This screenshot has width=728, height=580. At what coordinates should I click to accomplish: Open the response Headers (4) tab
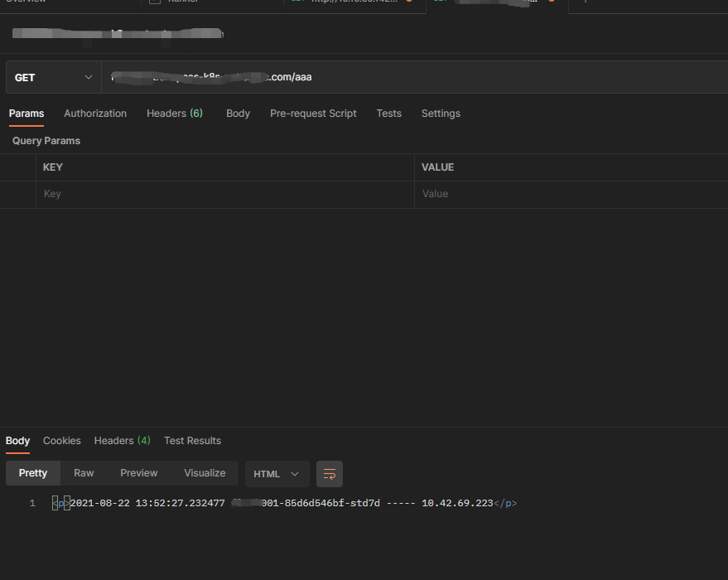122,441
